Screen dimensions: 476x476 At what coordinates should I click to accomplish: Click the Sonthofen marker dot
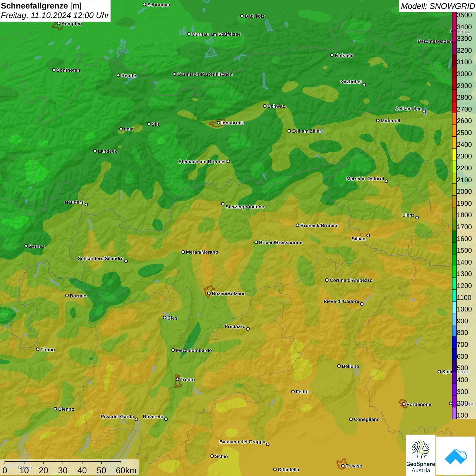[54, 70]
